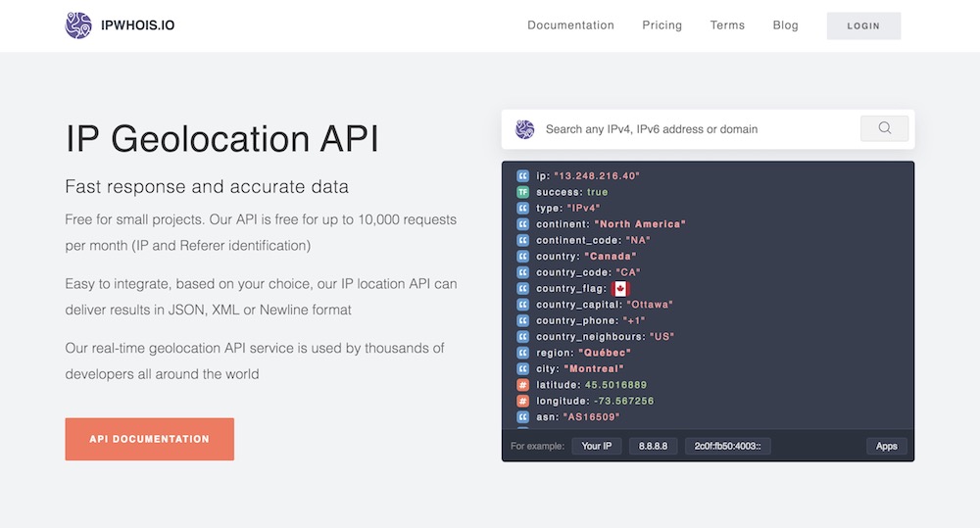Click the string icon beside continent row

click(522, 224)
